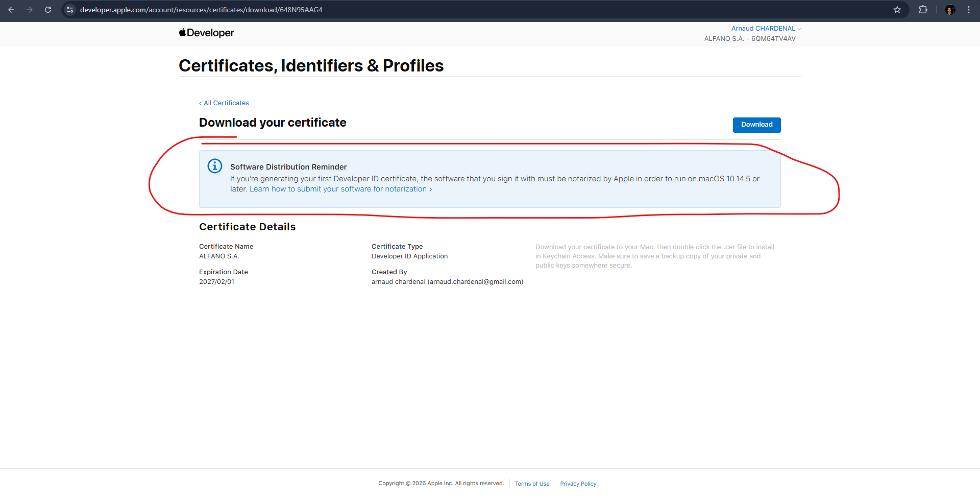
Task: Click the Developer ID Application type value
Action: [x=410, y=256]
